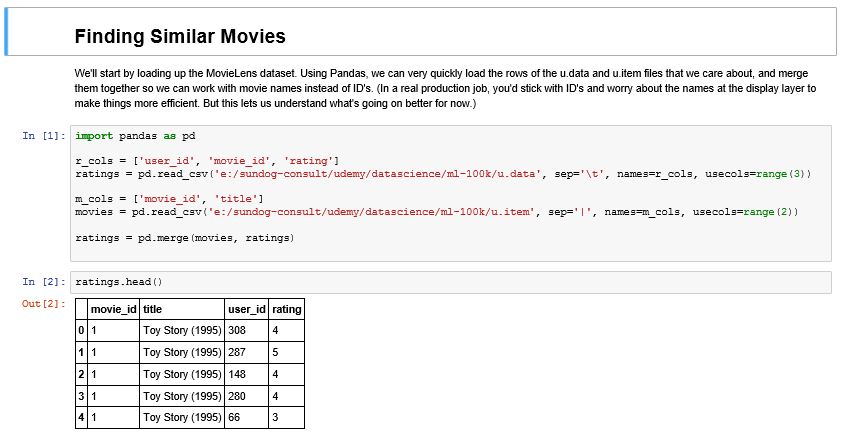This screenshot has width=846, height=436.
Task: Click the m_cols definition line
Action: coord(169,199)
